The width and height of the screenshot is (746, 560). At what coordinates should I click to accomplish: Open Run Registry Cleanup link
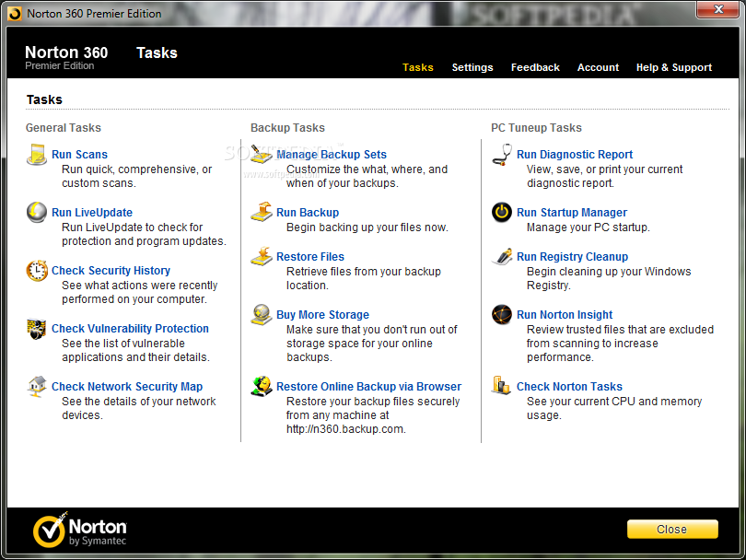[x=572, y=256]
